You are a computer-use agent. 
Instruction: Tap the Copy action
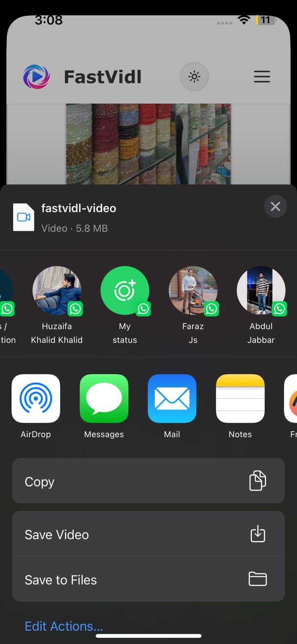pos(148,481)
